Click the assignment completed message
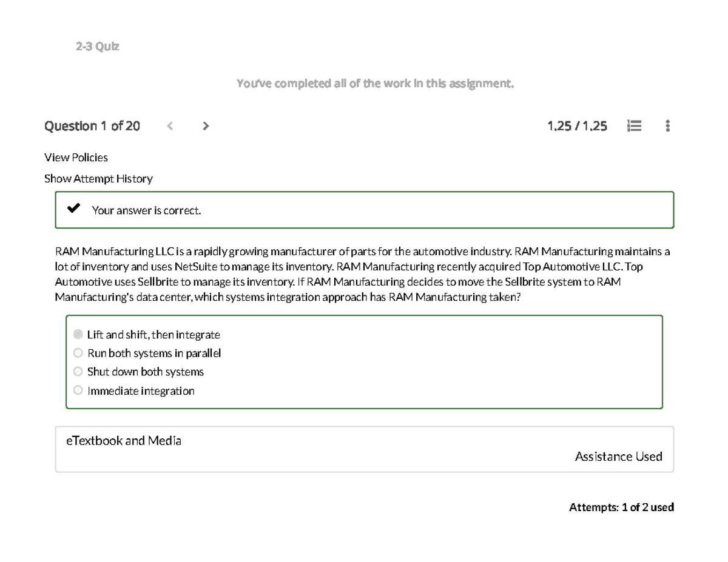The width and height of the screenshot is (728, 562). [375, 84]
